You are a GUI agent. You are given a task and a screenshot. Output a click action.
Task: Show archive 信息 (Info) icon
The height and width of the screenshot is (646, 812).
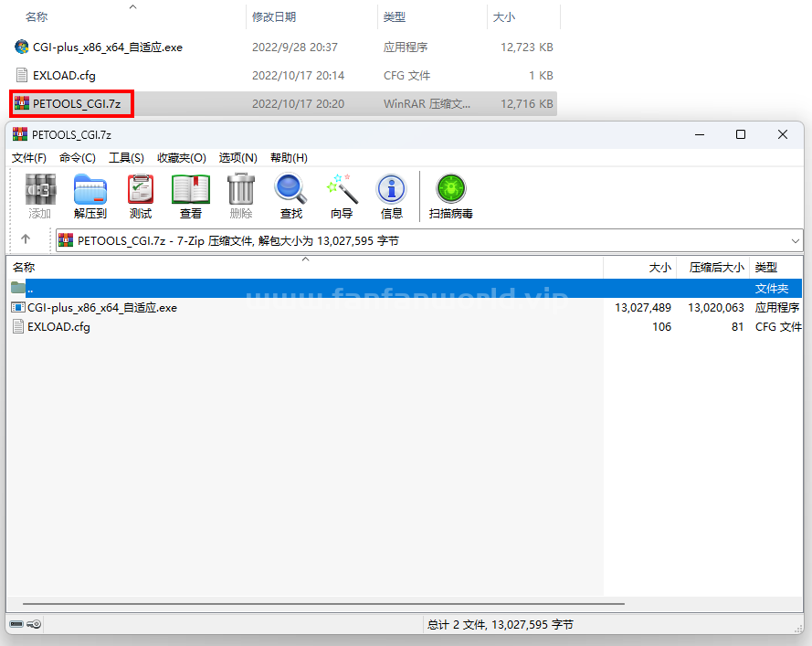click(392, 196)
